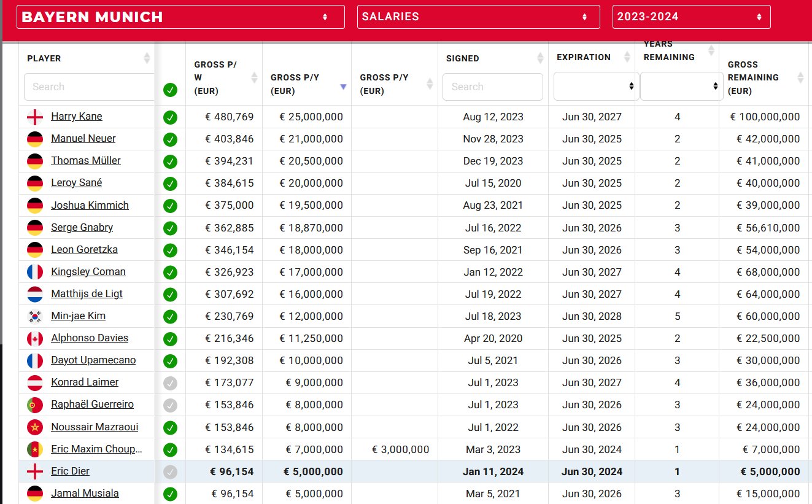Sort by Gross P/W (EUR) arrows

254,78
